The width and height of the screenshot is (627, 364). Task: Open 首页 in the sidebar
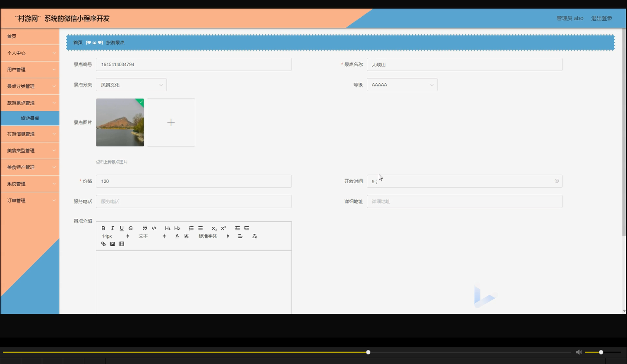click(x=30, y=36)
